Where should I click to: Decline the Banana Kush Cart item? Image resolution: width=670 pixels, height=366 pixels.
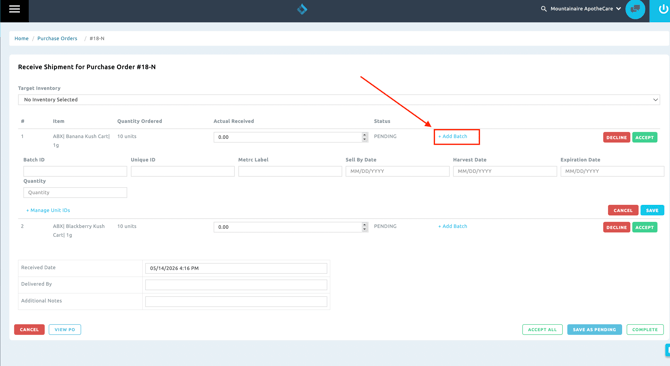point(617,138)
